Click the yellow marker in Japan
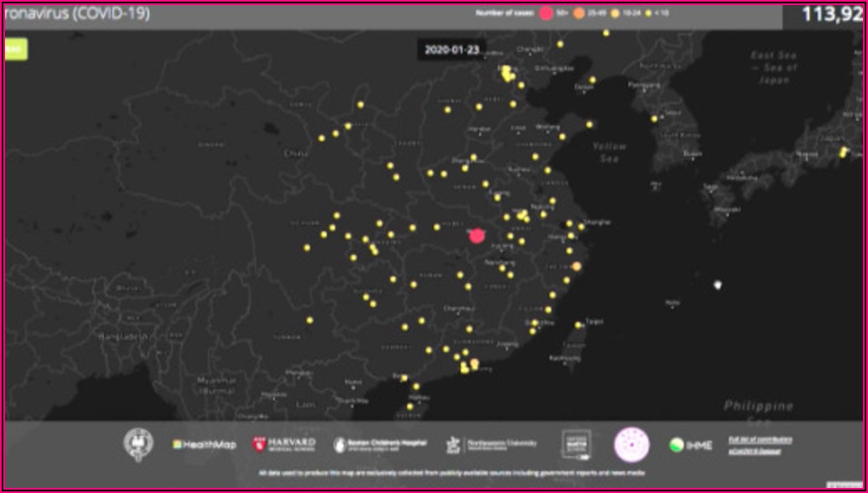Viewport: 868px width, 493px height. tap(843, 151)
